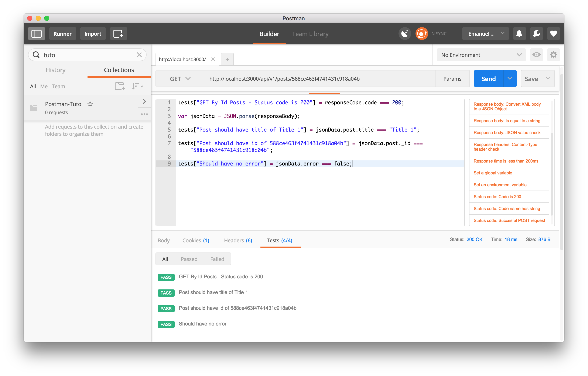The width and height of the screenshot is (588, 376).
Task: Filter collections by Team
Action: [58, 86]
